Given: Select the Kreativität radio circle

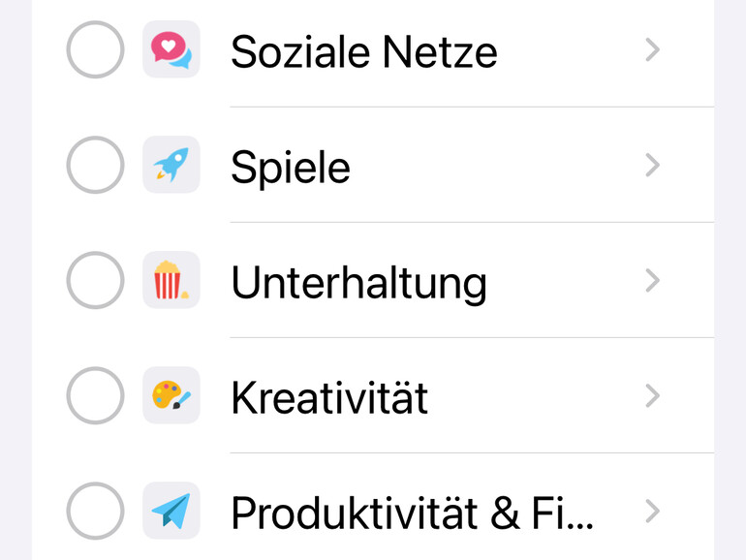Looking at the screenshot, I should (x=95, y=395).
